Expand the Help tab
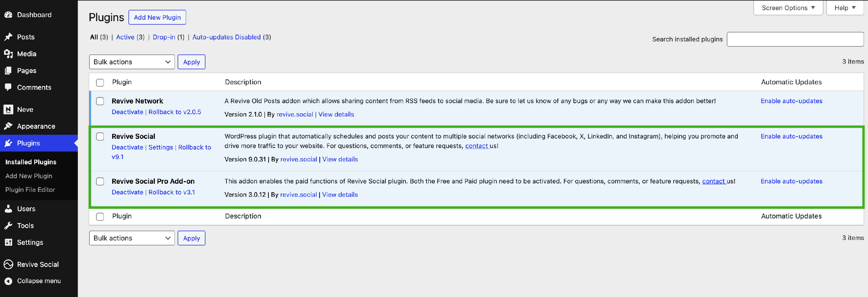Viewport: 868px width, 297px height. pos(844,8)
